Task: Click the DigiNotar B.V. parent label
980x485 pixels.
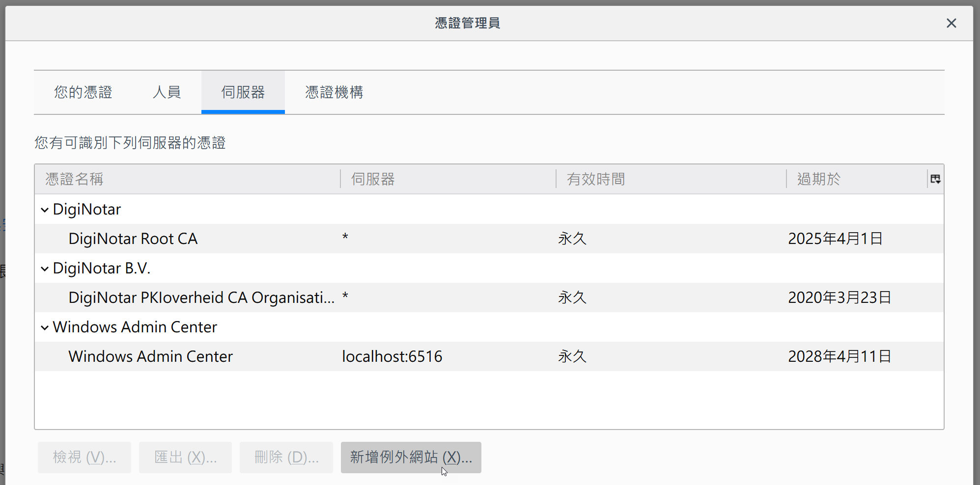Action: pos(102,269)
